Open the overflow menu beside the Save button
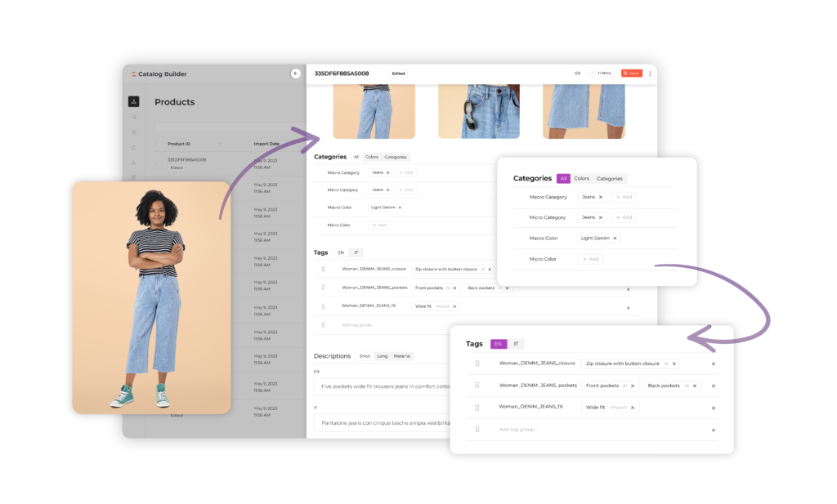 [x=650, y=74]
